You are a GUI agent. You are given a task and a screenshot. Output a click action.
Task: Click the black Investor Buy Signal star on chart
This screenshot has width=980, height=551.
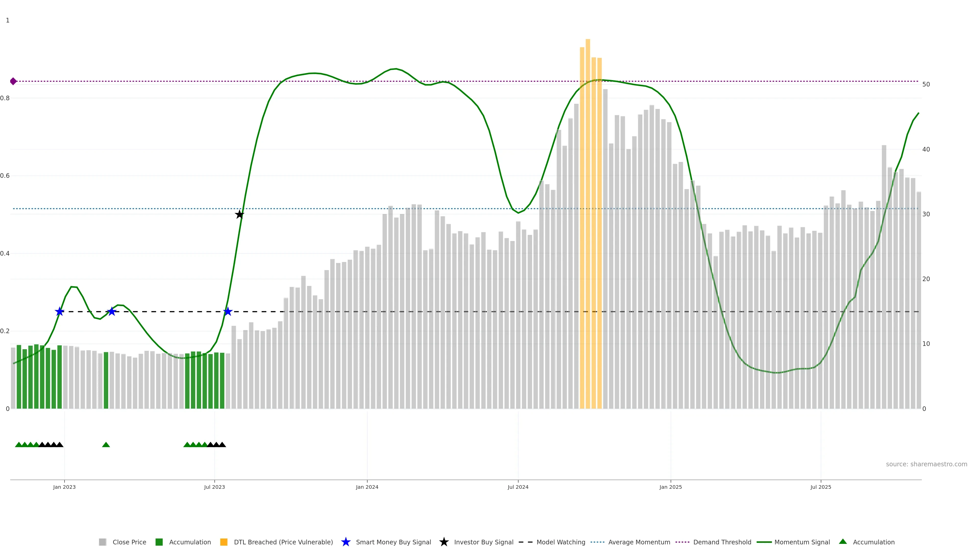click(239, 215)
